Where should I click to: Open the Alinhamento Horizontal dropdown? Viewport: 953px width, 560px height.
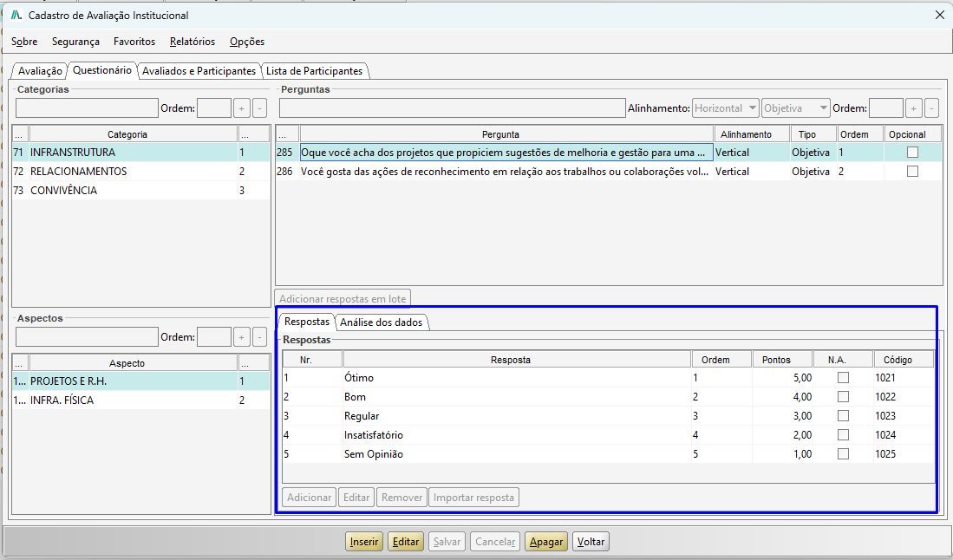coord(725,108)
